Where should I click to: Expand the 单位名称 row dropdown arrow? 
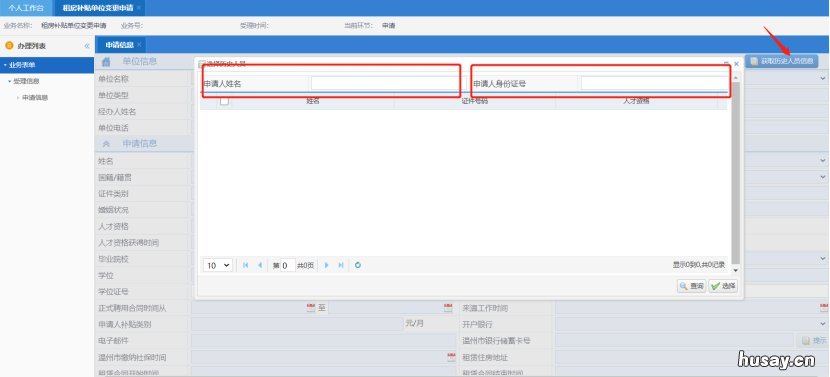[x=823, y=78]
